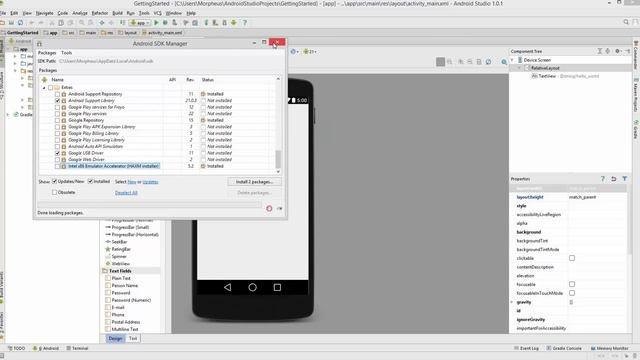Click the cut scissors icon in toolbar
Viewport: 640px width, 360px height.
pos(52,23)
